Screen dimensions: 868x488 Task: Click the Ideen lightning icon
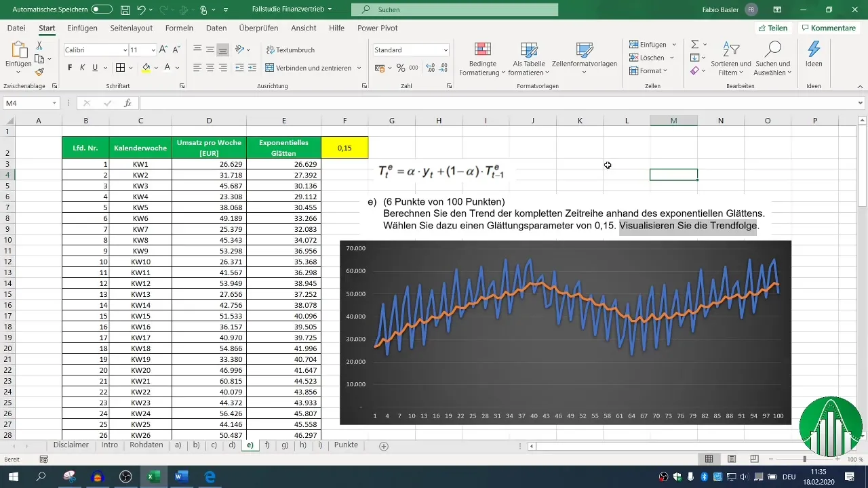814,54
